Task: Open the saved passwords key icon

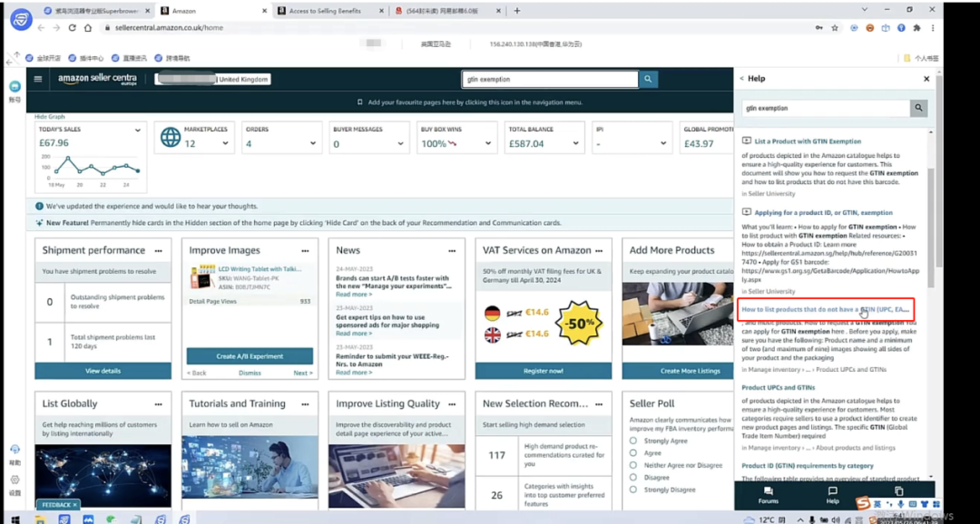Action: point(818,27)
